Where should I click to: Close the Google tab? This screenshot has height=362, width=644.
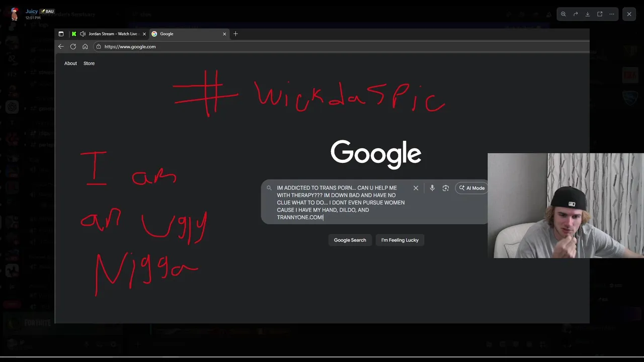coord(224,34)
